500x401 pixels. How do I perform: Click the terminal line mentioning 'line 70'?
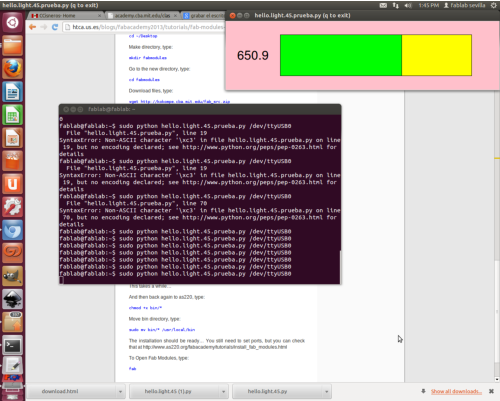[x=137, y=203]
